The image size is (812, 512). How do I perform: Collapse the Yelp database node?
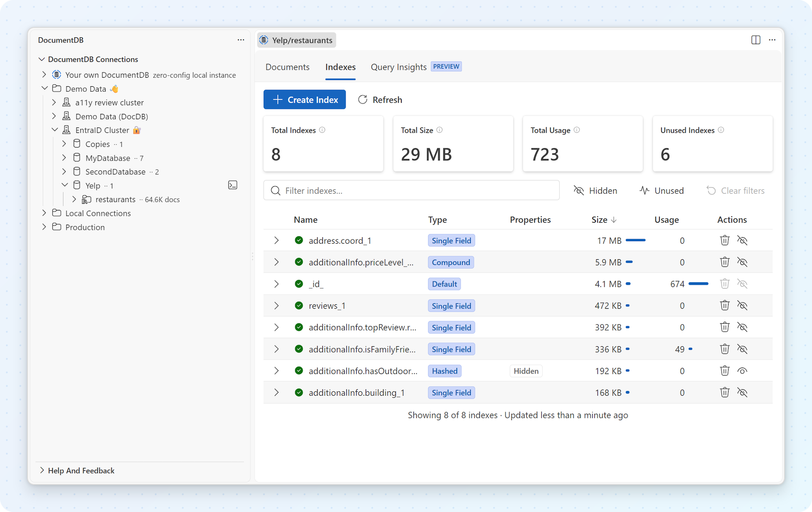[x=65, y=185]
